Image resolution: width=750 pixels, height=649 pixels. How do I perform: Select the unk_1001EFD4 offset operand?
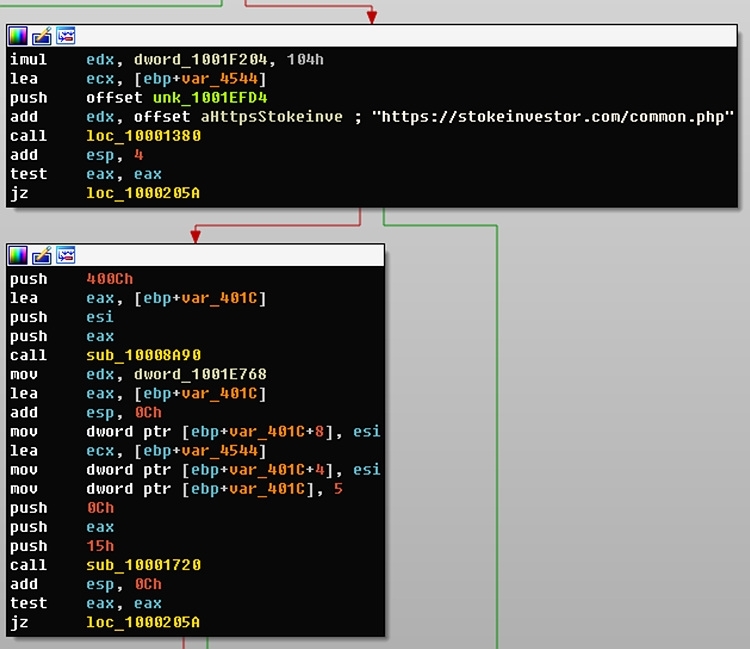pos(210,98)
